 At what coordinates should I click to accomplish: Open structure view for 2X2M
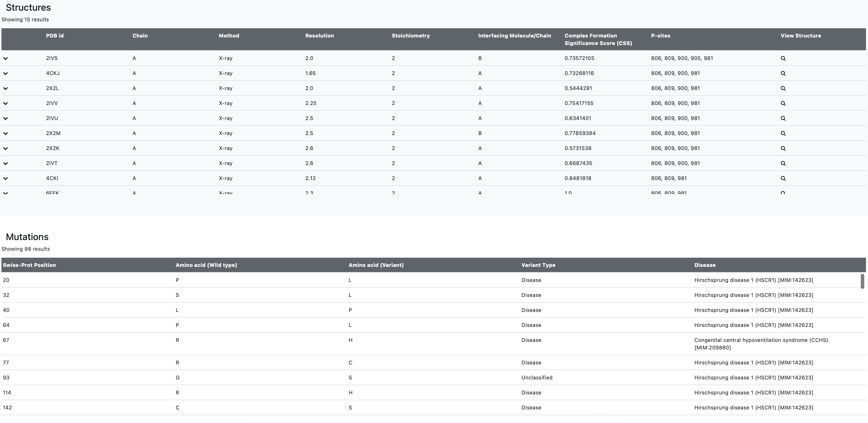[x=783, y=133]
